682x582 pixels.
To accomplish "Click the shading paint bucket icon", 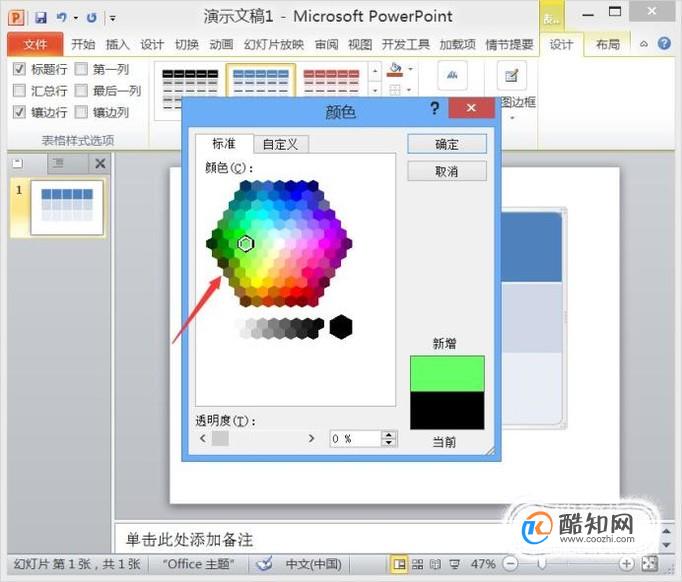I will click(x=395, y=70).
